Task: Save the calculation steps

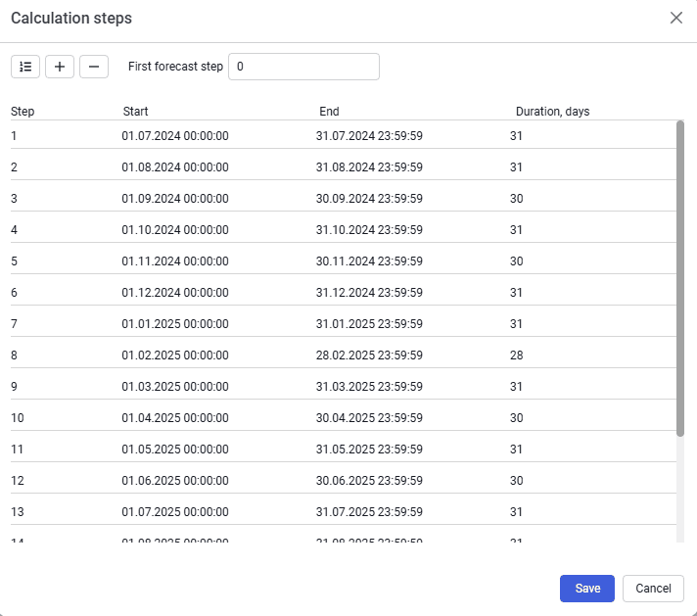Action: coord(587,589)
